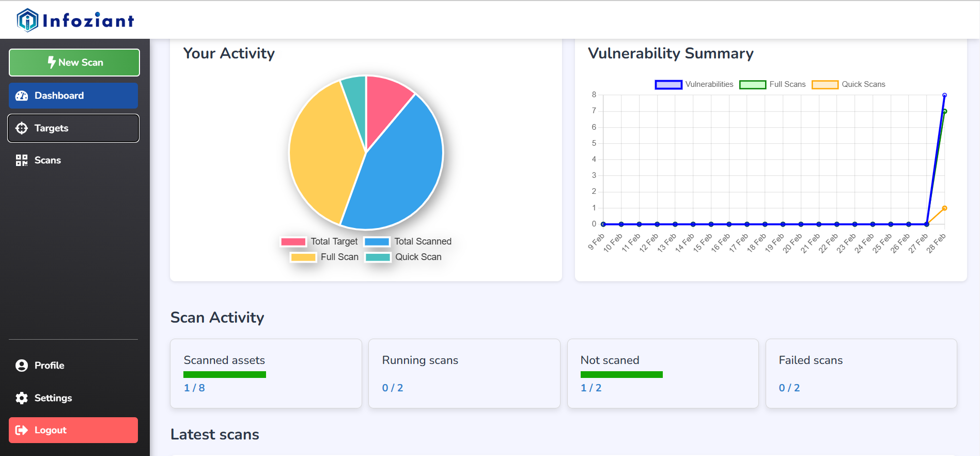Hide Full Scans series in line chart
The width and height of the screenshot is (980, 456).
tap(772, 84)
